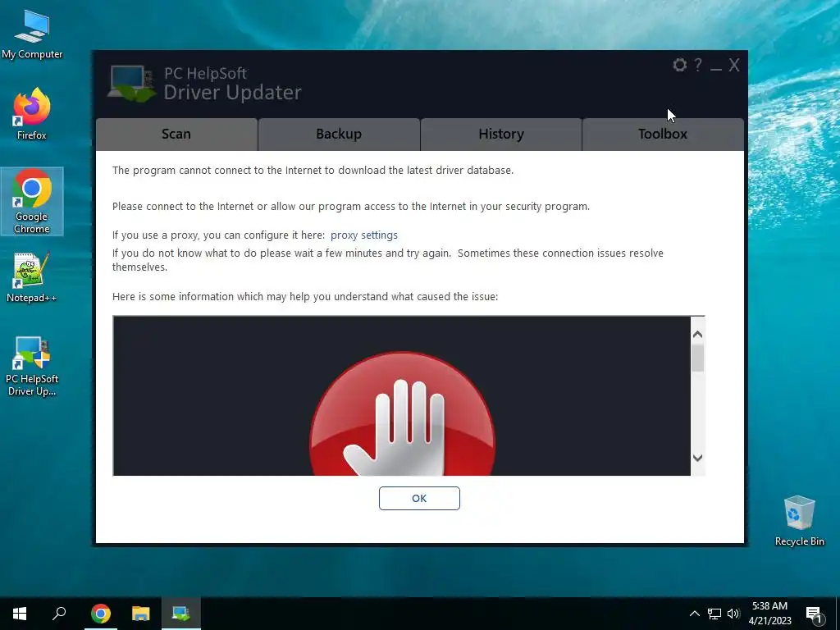Open the help question mark

[x=697, y=65]
